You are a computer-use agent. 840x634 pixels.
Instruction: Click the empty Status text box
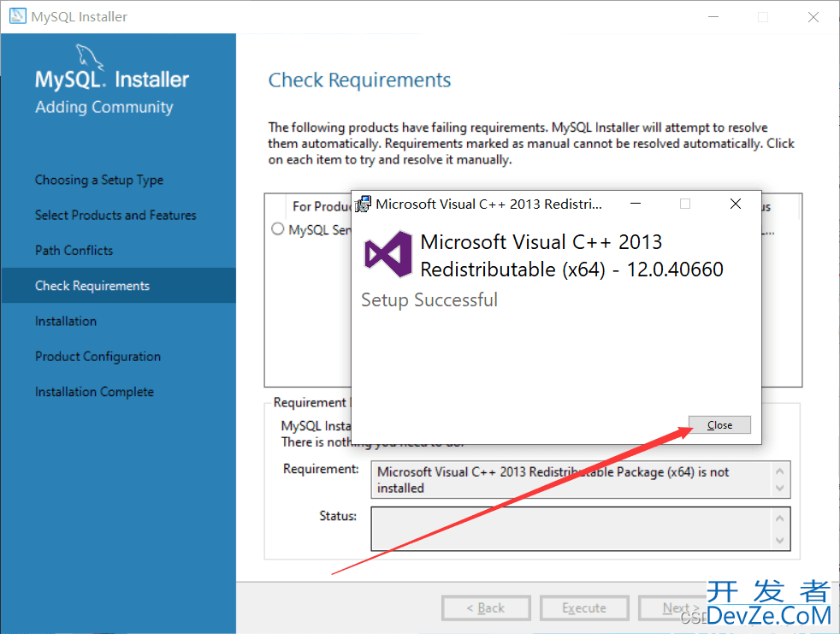point(581,529)
